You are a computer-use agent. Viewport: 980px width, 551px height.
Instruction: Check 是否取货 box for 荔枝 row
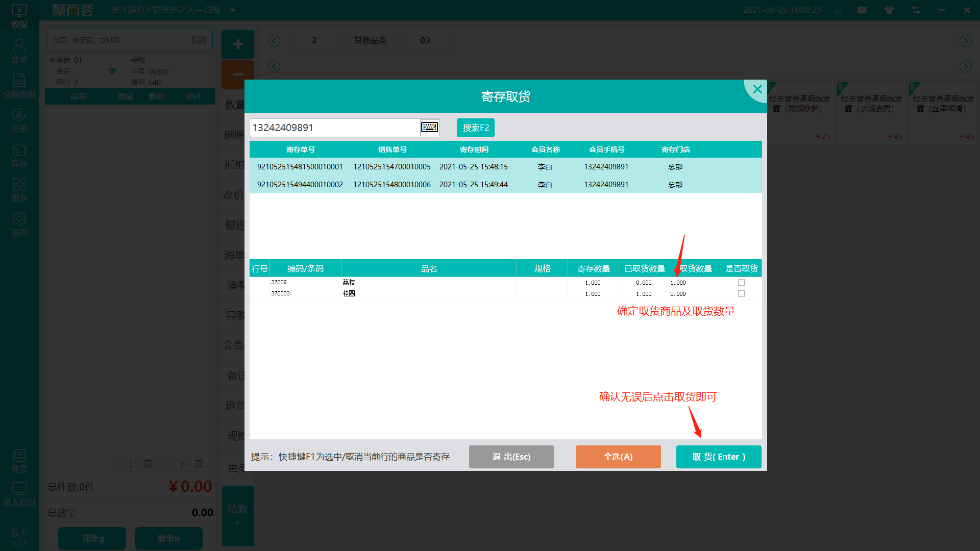(741, 283)
